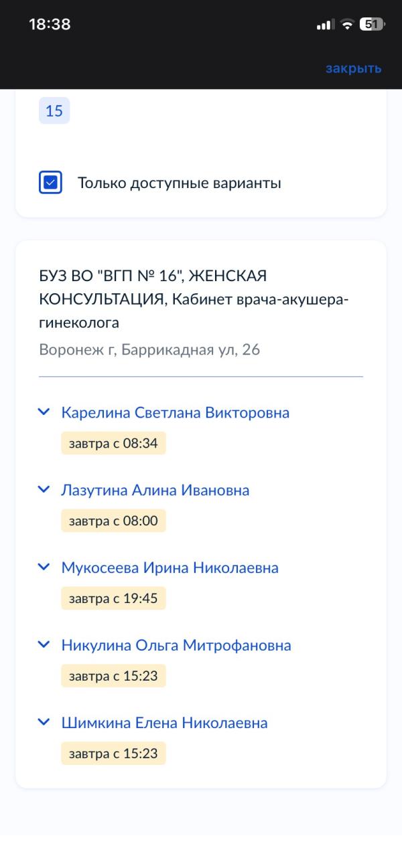Tap Шимкина's завтра с 15:23 badge
The width and height of the screenshot is (402, 868).
pyautogui.click(x=113, y=754)
